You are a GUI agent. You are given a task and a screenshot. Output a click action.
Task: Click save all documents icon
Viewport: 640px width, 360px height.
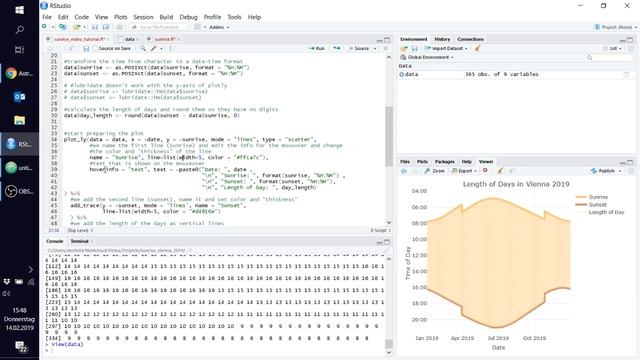106,27
